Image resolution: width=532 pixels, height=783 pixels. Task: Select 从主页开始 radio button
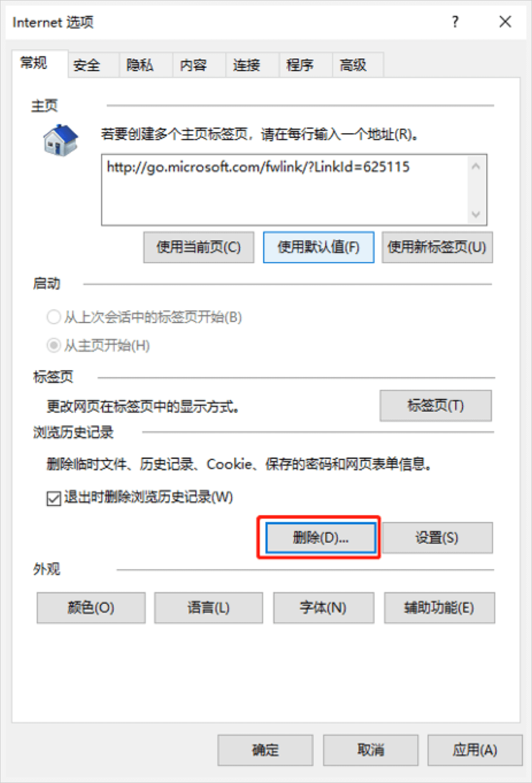coord(53,346)
